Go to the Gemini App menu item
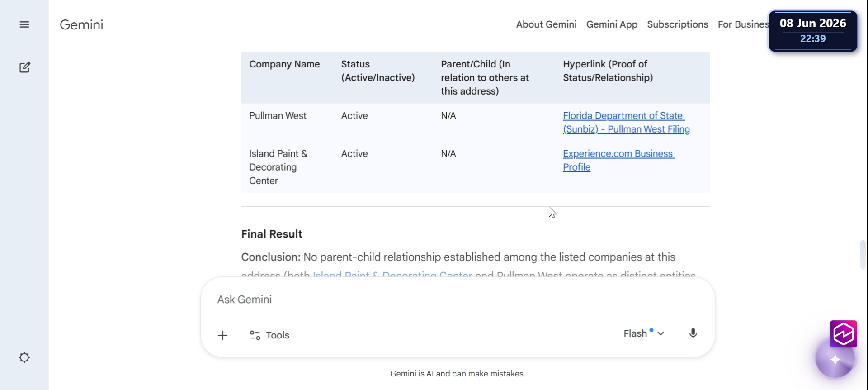The width and height of the screenshot is (868, 390). [612, 24]
